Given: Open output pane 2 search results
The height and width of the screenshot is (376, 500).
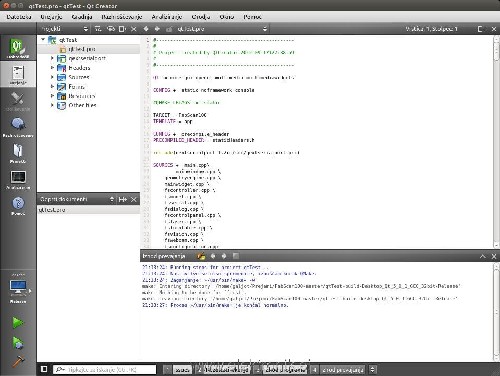Looking at the screenshot, I should coord(223,369).
